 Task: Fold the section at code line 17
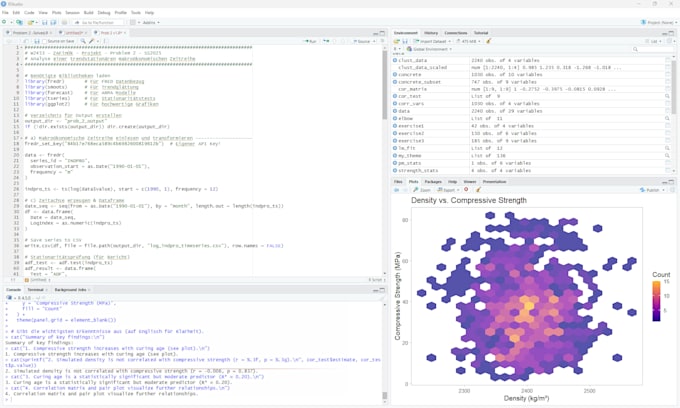click(23, 138)
